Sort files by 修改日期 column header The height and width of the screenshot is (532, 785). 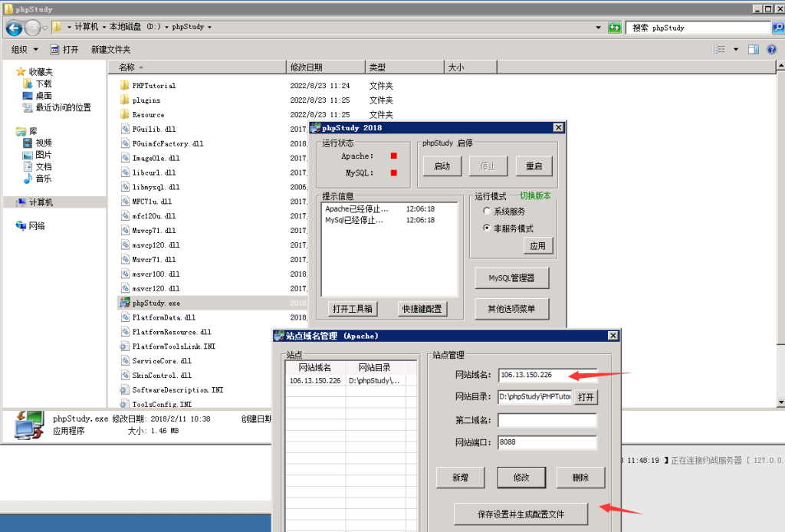click(307, 67)
